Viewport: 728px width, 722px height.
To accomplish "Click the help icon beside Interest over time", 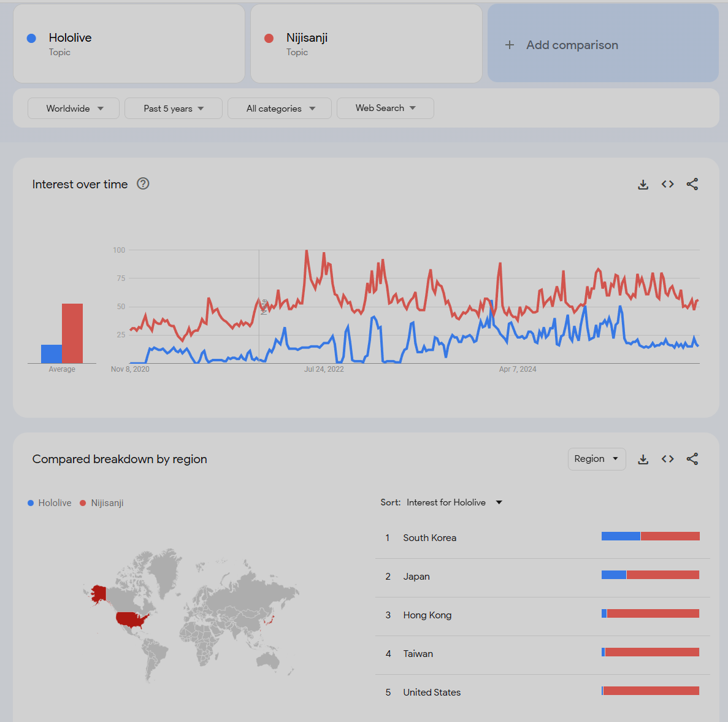I will click(x=143, y=183).
